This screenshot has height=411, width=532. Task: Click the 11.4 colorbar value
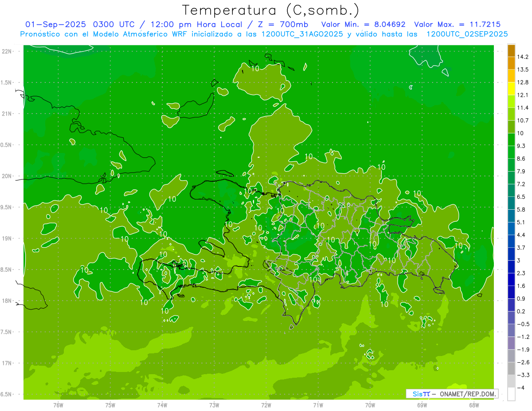(x=523, y=108)
